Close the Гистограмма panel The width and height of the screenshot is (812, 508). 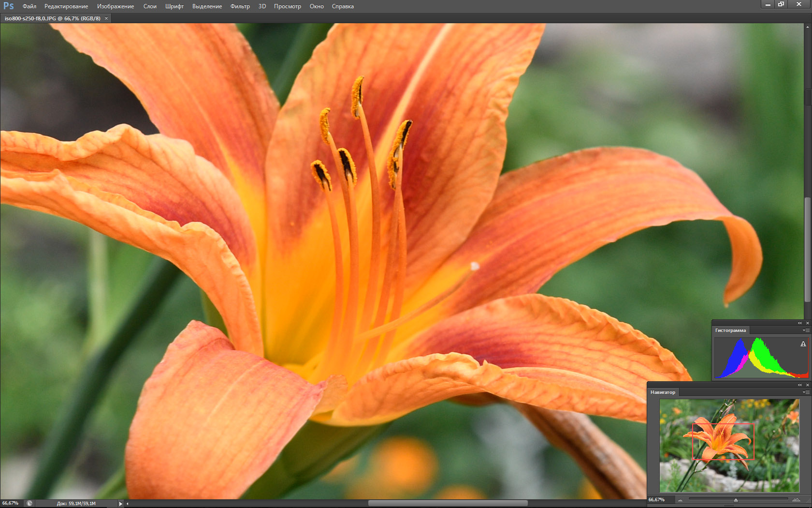(807, 323)
